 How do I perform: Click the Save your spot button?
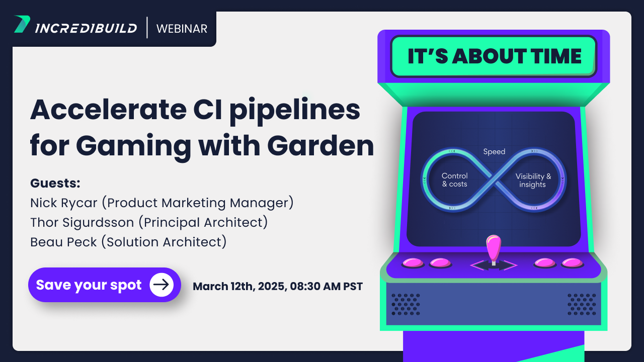tap(104, 285)
